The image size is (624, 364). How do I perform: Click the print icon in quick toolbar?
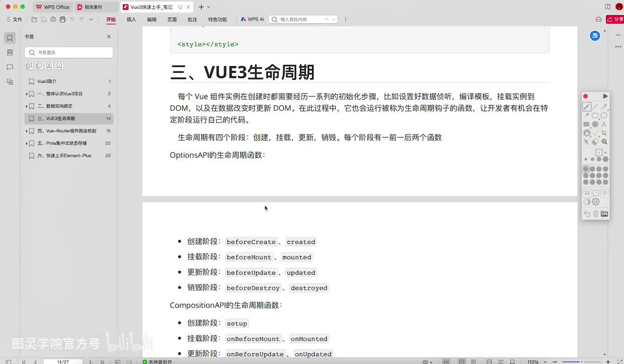(x=63, y=20)
